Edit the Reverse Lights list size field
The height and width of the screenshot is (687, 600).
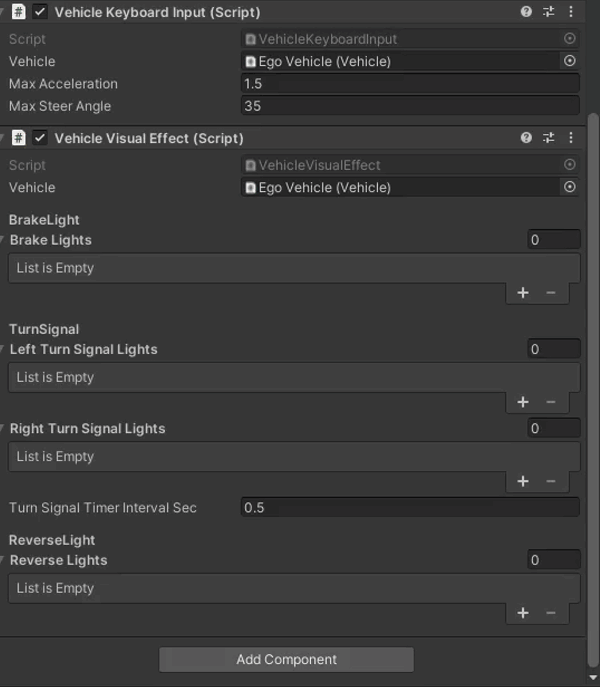click(554, 560)
